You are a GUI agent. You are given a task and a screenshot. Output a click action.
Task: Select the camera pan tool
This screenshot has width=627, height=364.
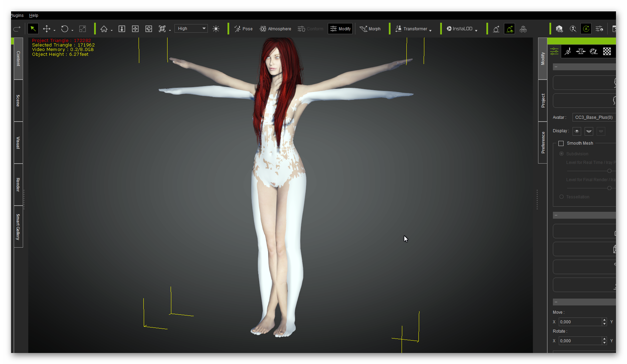(135, 29)
